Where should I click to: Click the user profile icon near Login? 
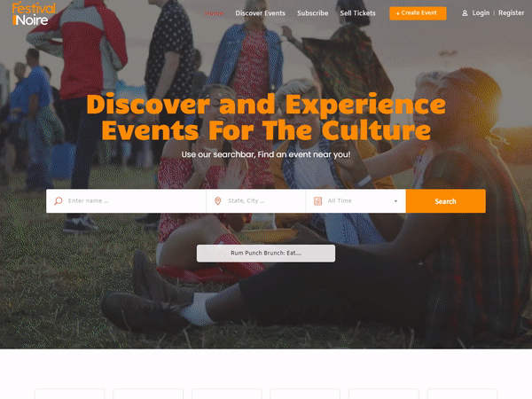465,13
